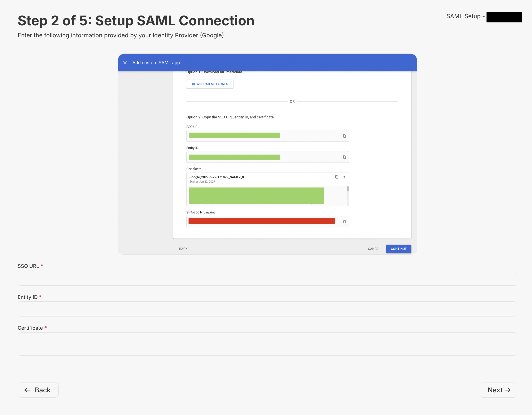Focus the Certificate text area
The width and height of the screenshot is (532, 415).
tap(267, 344)
